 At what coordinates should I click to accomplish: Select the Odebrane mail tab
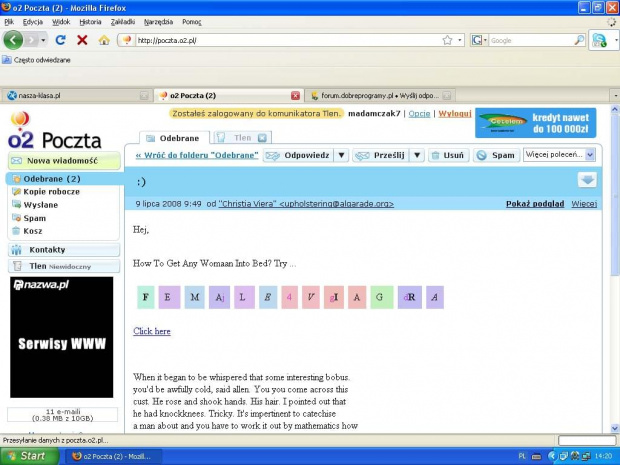pos(174,138)
